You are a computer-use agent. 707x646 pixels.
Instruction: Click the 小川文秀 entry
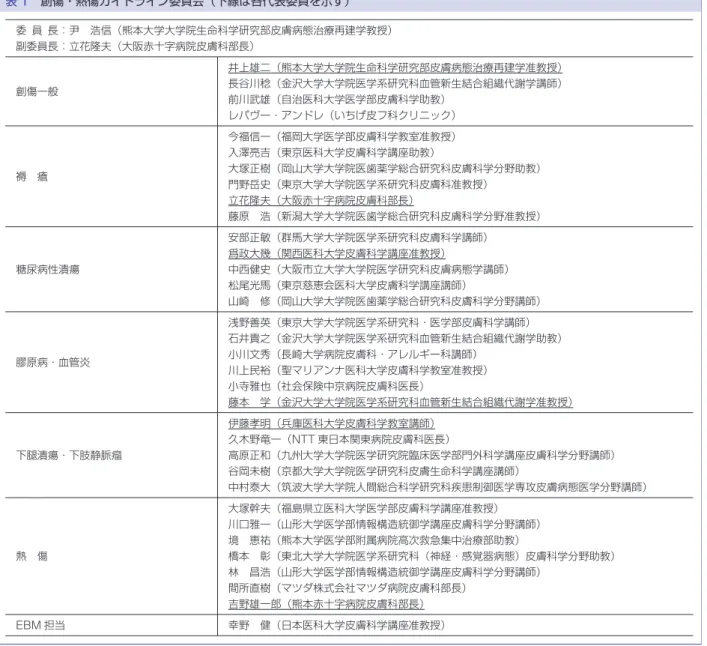(x=353, y=354)
